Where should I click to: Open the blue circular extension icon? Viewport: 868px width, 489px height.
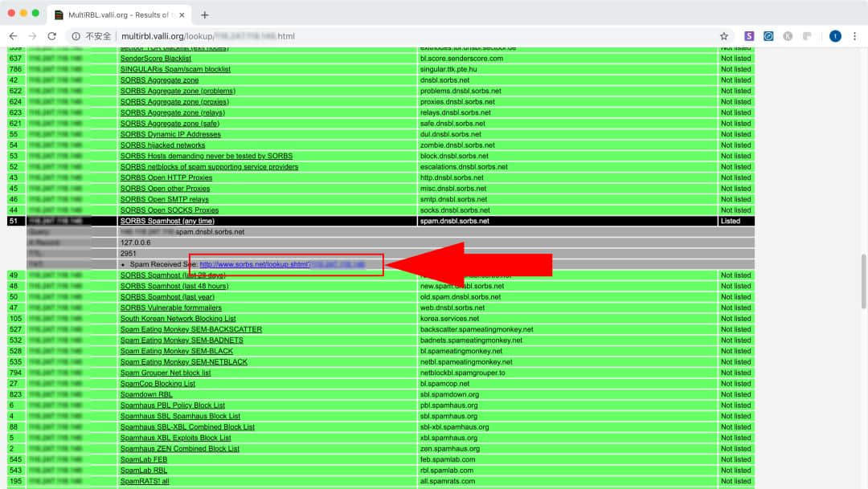click(x=768, y=36)
